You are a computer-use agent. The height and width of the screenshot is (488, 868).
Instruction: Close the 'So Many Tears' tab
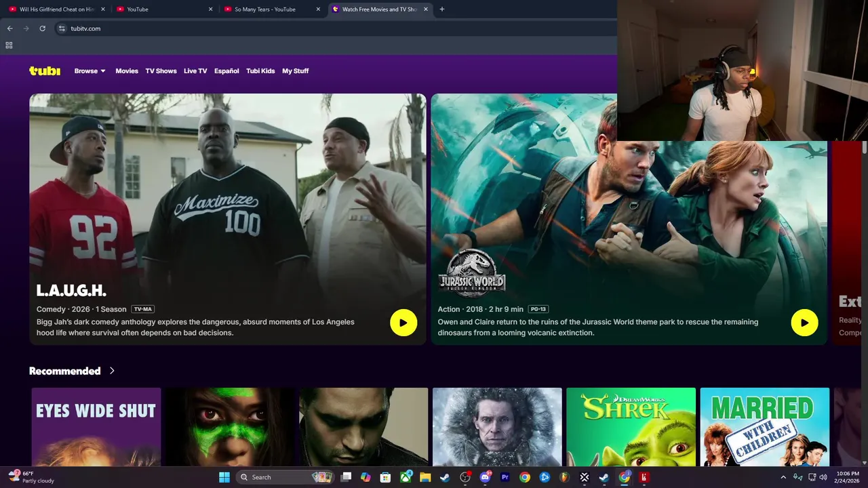[318, 9]
